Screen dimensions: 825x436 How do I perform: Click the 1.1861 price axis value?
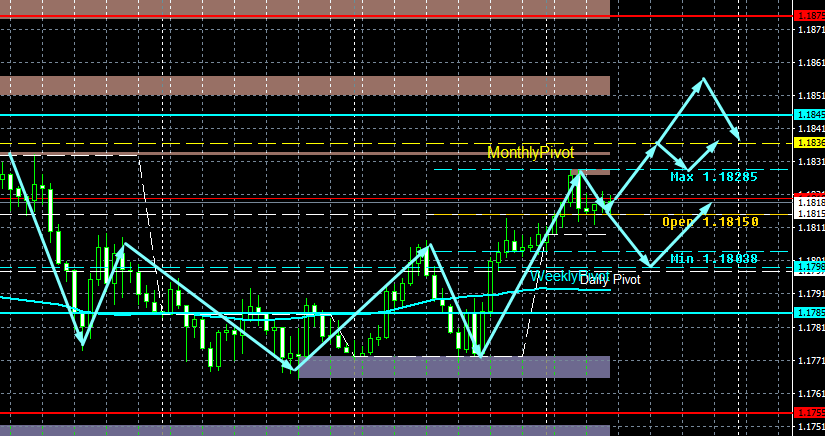(x=811, y=63)
